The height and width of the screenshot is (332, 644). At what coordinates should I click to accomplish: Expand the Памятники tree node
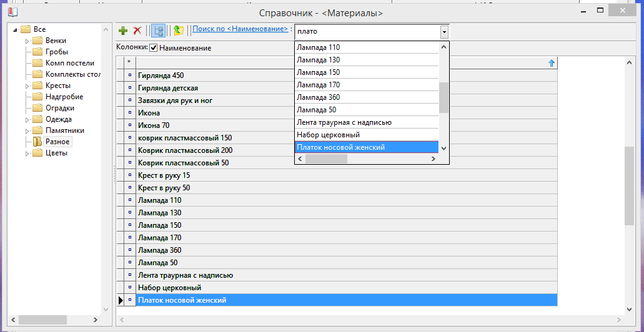[27, 131]
